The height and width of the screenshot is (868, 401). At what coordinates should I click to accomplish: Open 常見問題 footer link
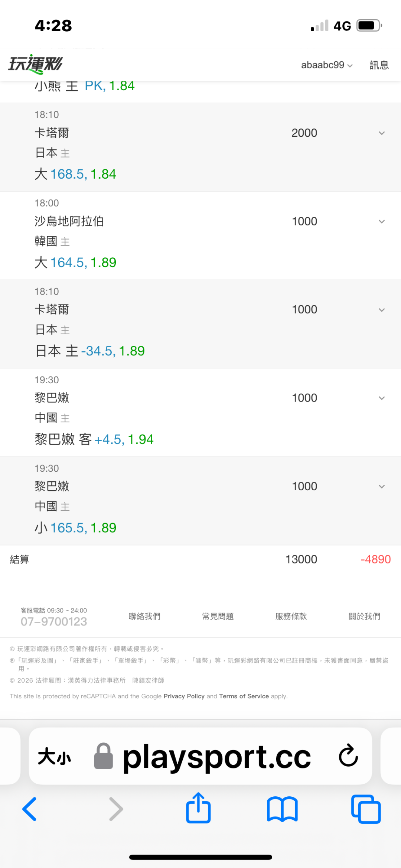[218, 616]
